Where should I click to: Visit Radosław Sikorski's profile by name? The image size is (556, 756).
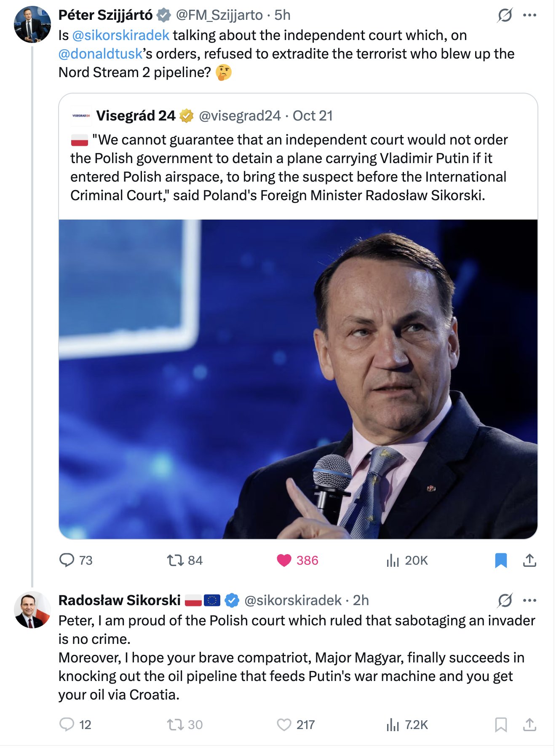(119, 600)
